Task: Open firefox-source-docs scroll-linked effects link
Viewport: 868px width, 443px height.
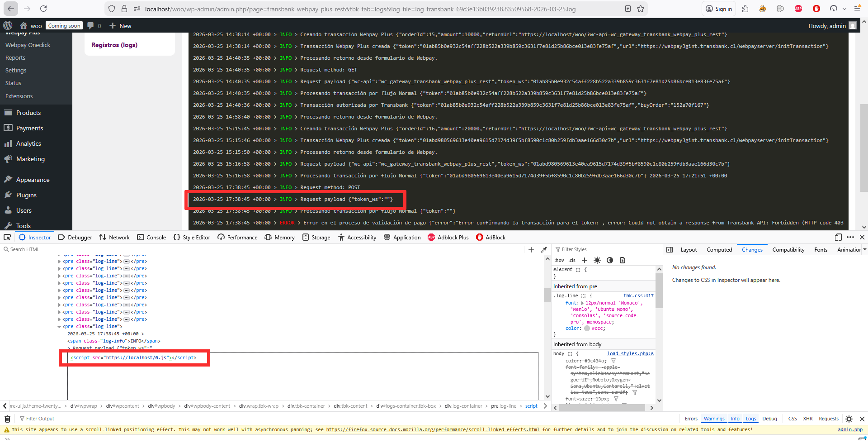Action: click(433, 430)
